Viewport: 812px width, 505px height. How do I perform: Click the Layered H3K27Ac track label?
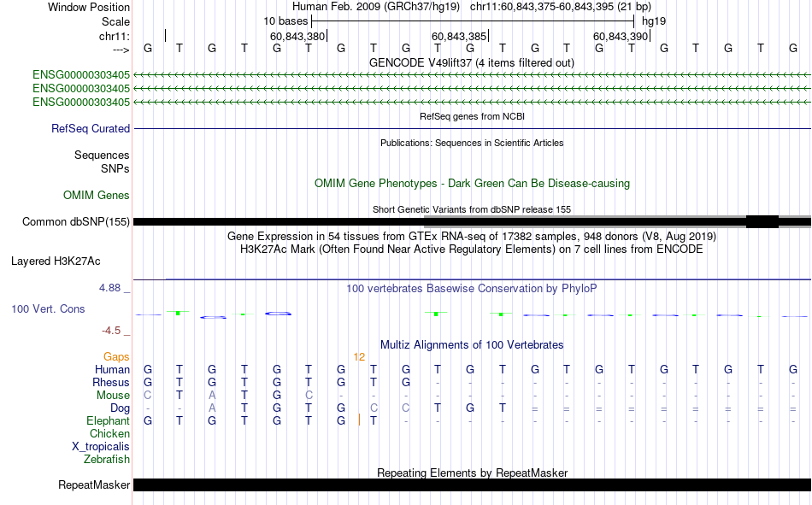(56, 261)
